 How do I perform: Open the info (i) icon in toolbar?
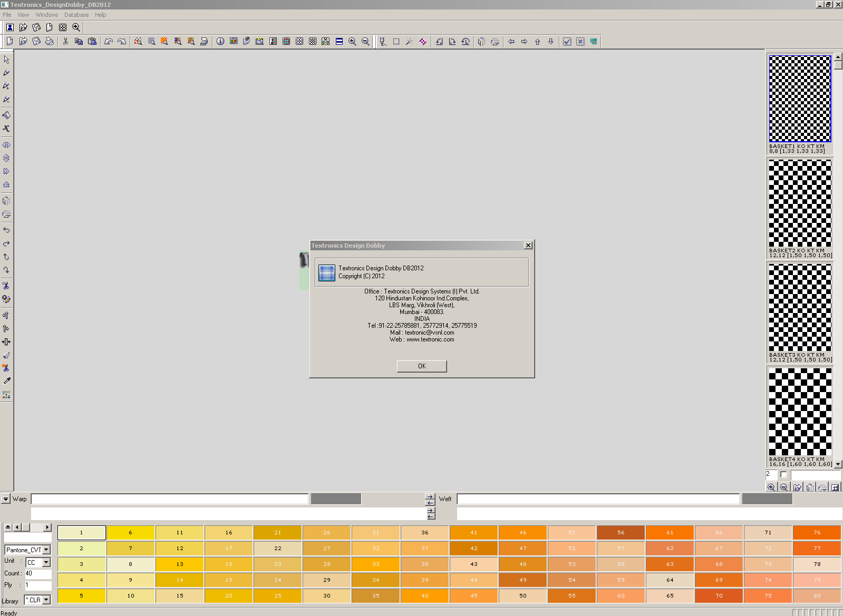tap(220, 42)
